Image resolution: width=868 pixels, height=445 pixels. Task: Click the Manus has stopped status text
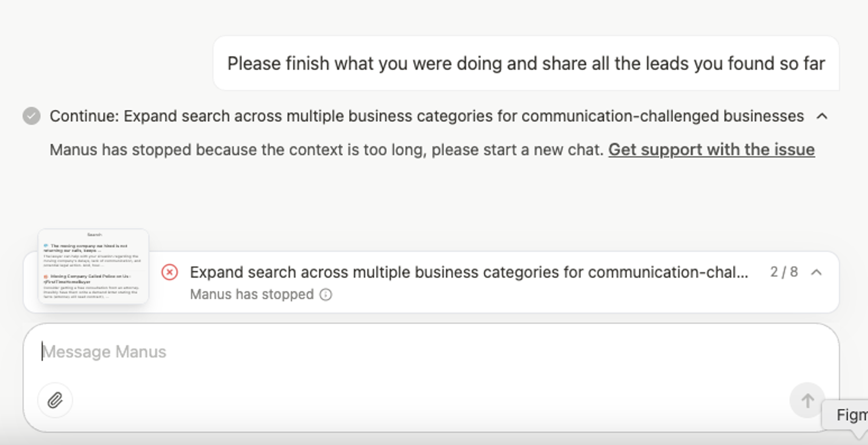click(252, 295)
